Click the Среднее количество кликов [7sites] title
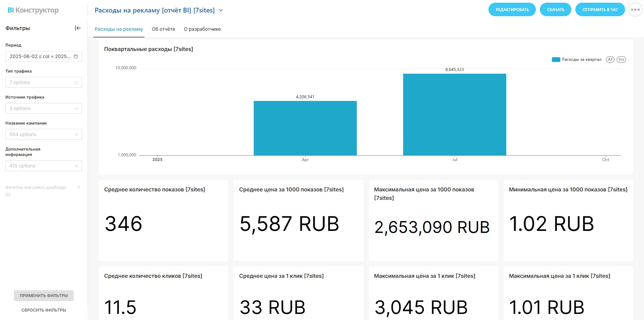The height and width of the screenshot is (320, 644). [x=153, y=276]
